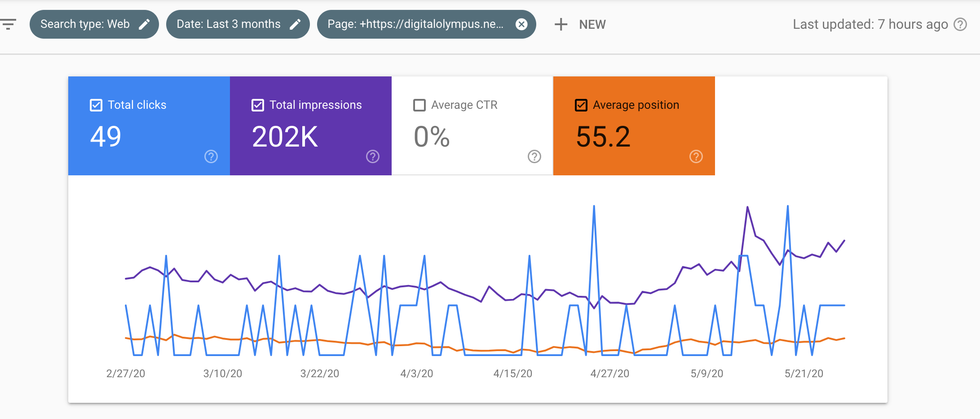980x419 pixels.
Task: Click the 4/27/20 axis date label
Action: [610, 374]
